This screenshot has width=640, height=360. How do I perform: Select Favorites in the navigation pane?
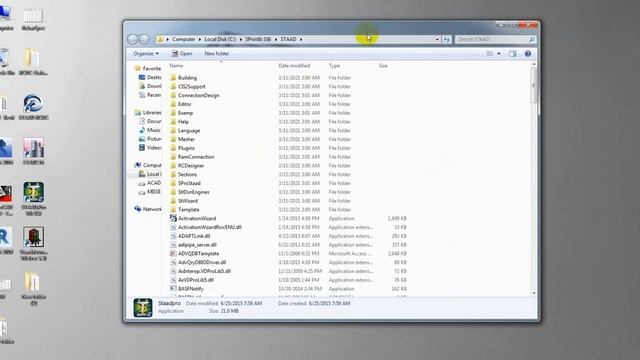pos(148,69)
